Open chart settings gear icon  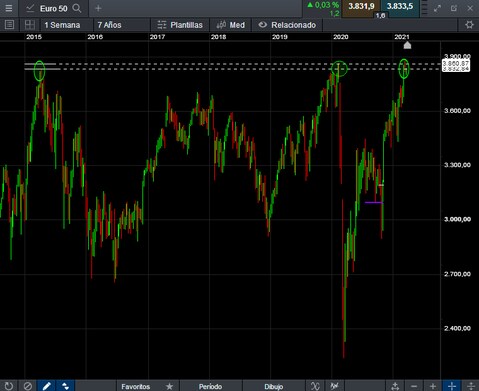[x=469, y=25]
